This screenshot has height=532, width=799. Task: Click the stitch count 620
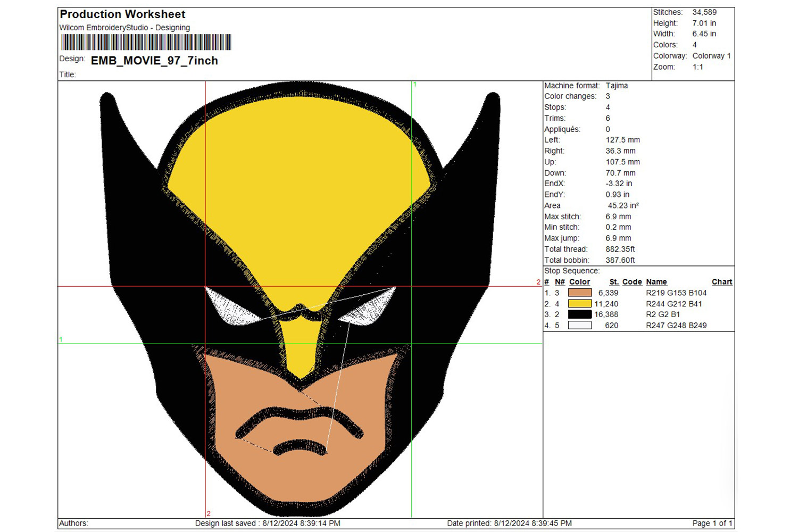(612, 325)
